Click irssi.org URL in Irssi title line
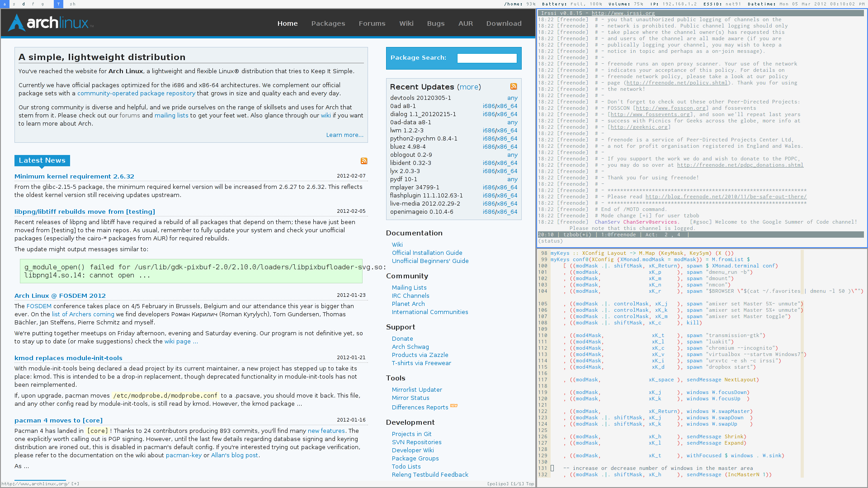This screenshot has height=488, width=868. tap(623, 13)
